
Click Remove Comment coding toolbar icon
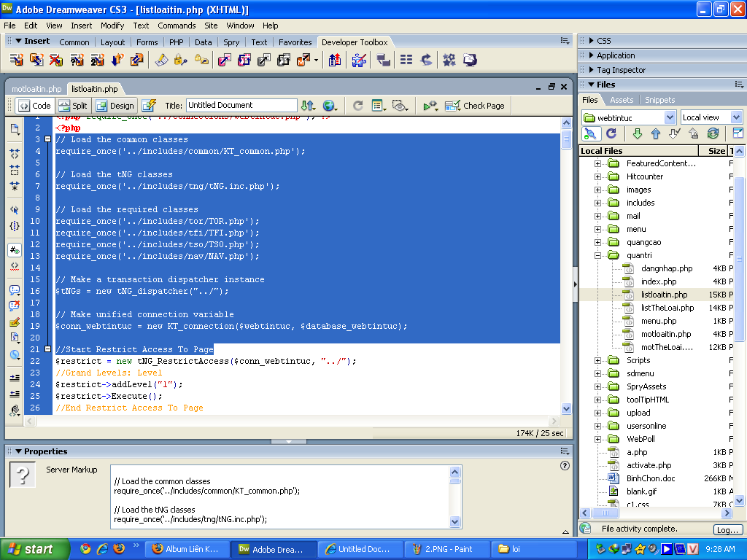tap(15, 306)
